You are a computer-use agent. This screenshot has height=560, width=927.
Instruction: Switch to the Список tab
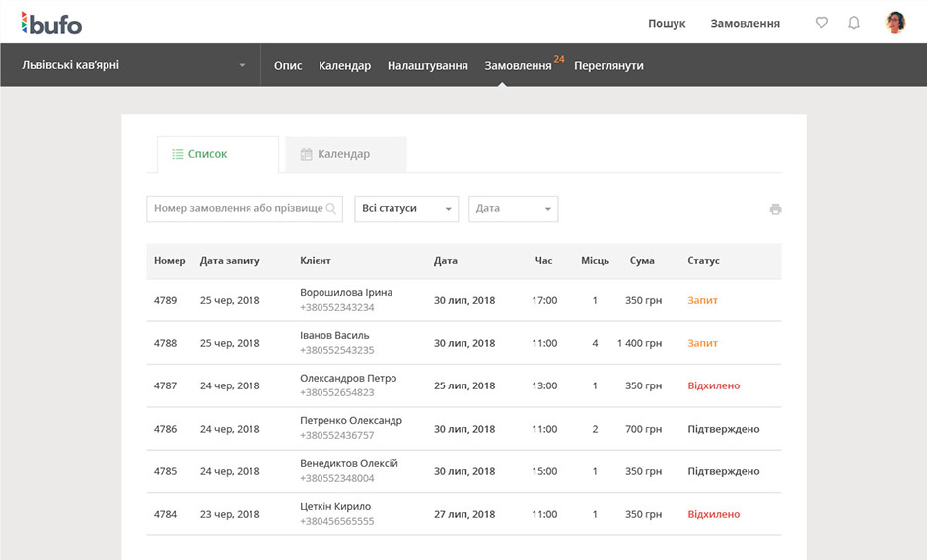pyautogui.click(x=200, y=154)
